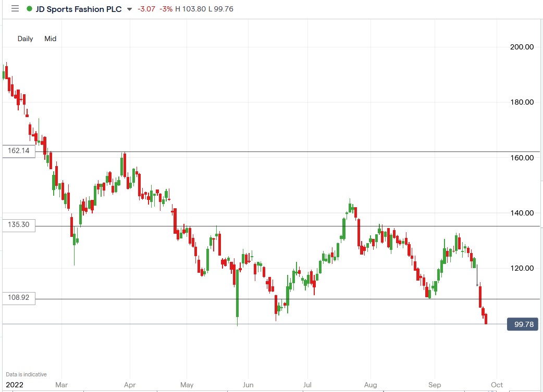Click the low value L 99.76
543x392 pixels.
point(219,9)
